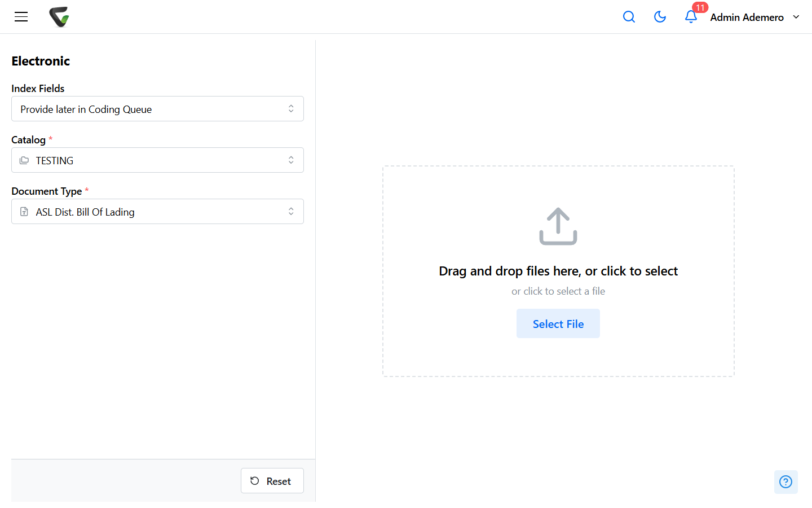Open notifications bell with 11 alerts
Image resolution: width=812 pixels, height=508 pixels.
691,17
